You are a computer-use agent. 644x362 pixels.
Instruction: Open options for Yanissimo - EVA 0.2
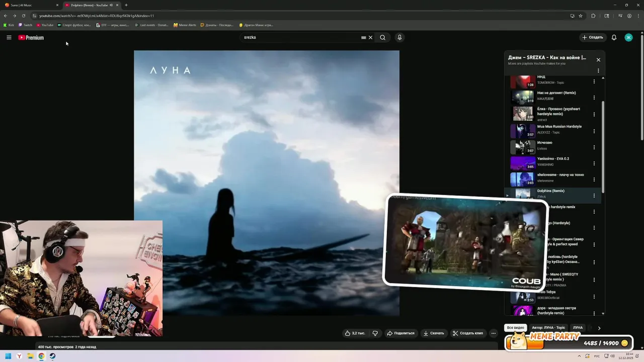594,163
